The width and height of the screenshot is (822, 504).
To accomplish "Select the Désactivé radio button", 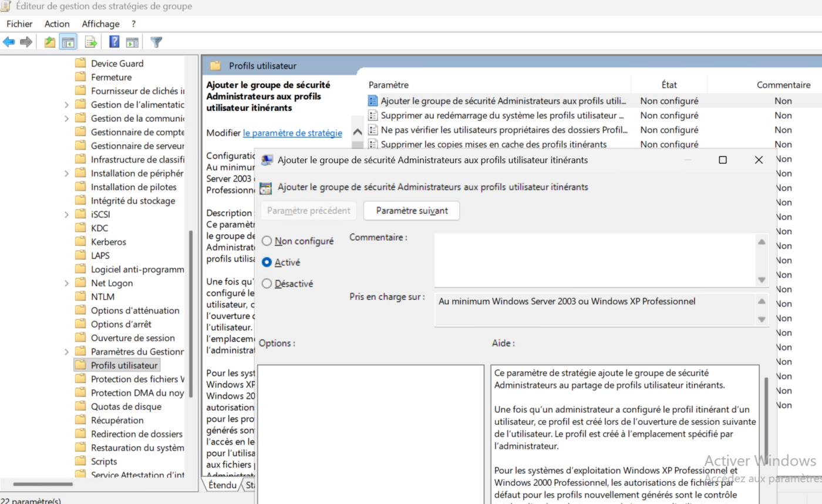I will tap(267, 284).
